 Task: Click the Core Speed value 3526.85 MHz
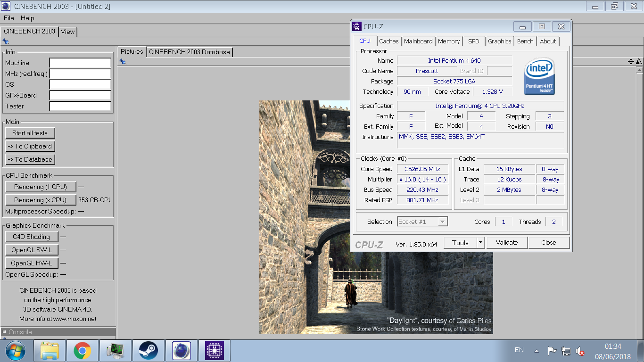click(422, 169)
